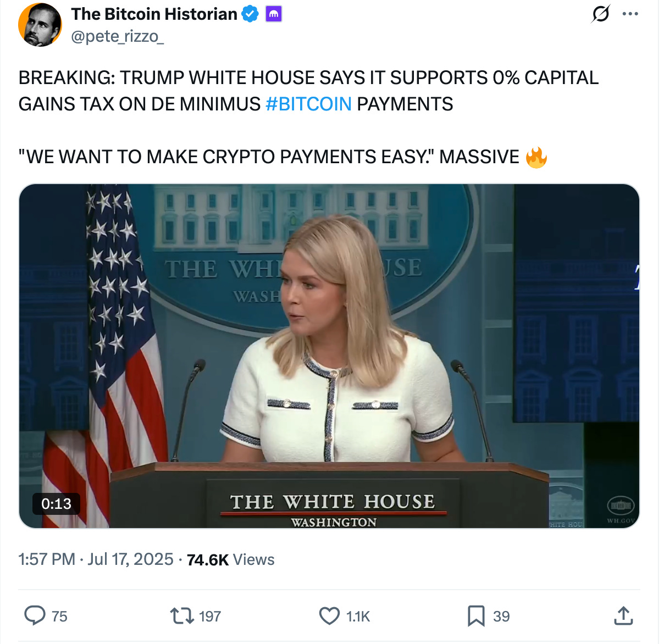
Task: Click the Grok slashed-circle icon
Action: pos(600,14)
